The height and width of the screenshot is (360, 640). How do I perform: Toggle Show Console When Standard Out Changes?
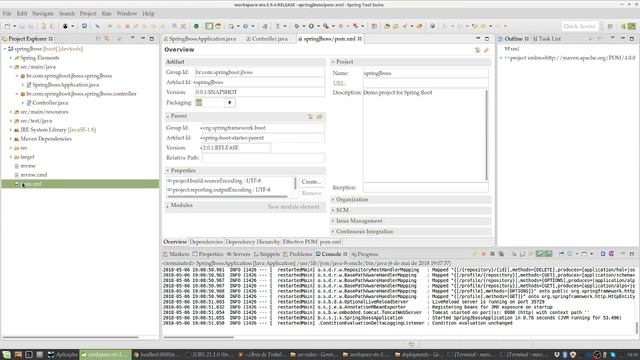click(x=540, y=254)
